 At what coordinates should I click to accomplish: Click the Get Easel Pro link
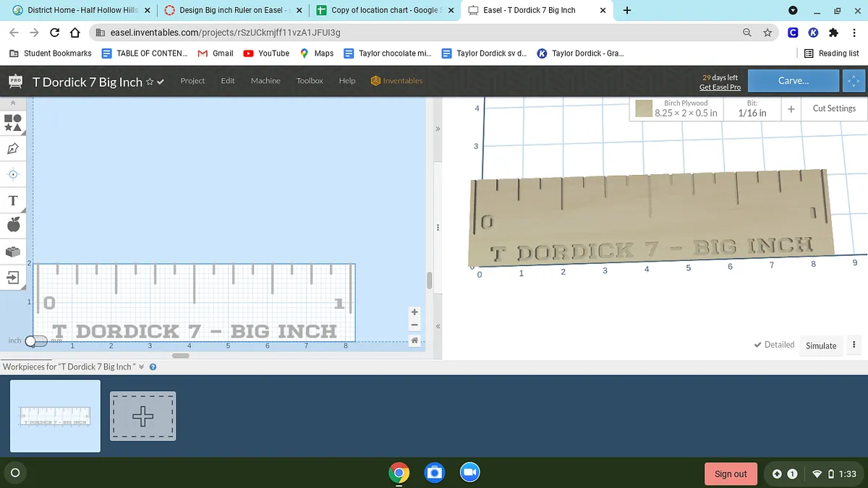720,87
